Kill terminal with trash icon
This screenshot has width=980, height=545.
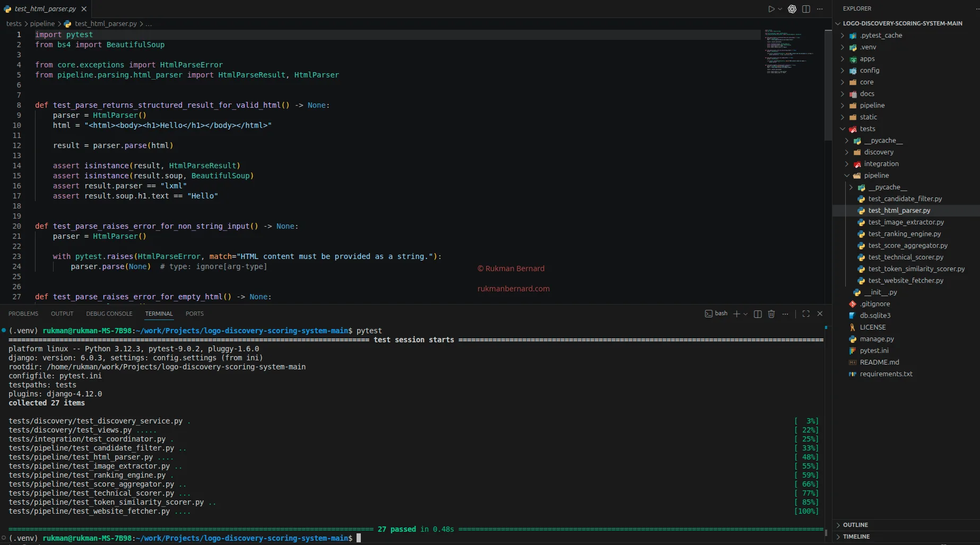(x=771, y=314)
